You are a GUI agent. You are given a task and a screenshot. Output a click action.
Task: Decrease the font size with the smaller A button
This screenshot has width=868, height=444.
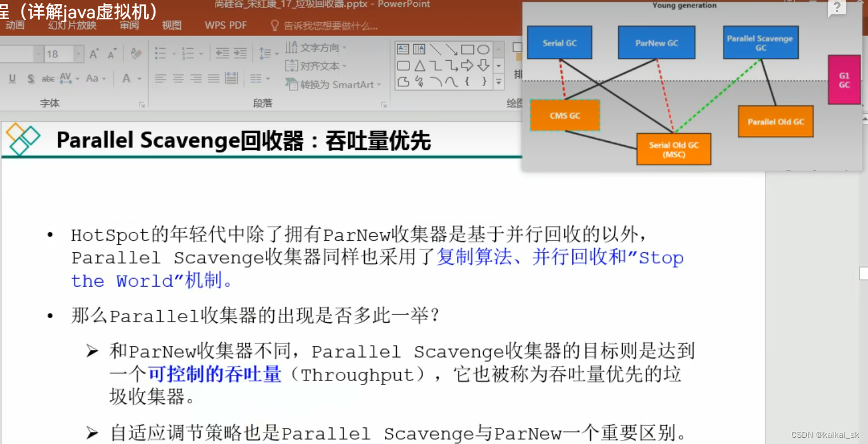click(112, 54)
